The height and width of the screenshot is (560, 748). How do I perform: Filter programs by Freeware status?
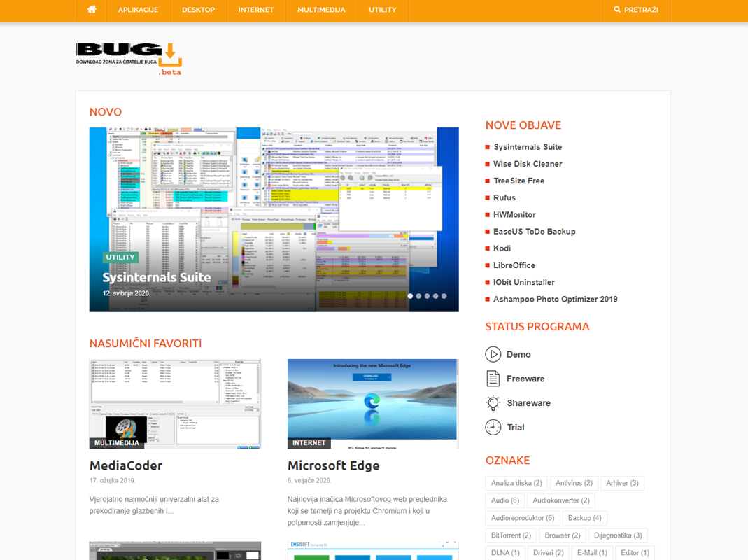coord(525,379)
